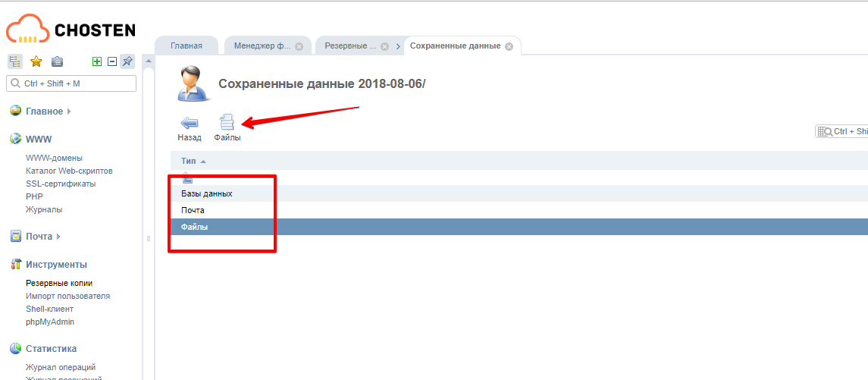Click the Главное section icon
The height and width of the screenshot is (380, 868).
[x=16, y=111]
